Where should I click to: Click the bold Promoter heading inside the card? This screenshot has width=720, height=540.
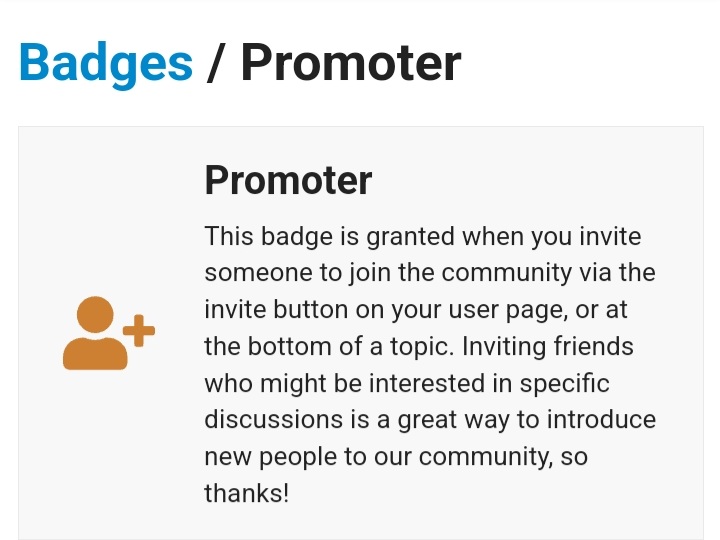pyautogui.click(x=288, y=181)
